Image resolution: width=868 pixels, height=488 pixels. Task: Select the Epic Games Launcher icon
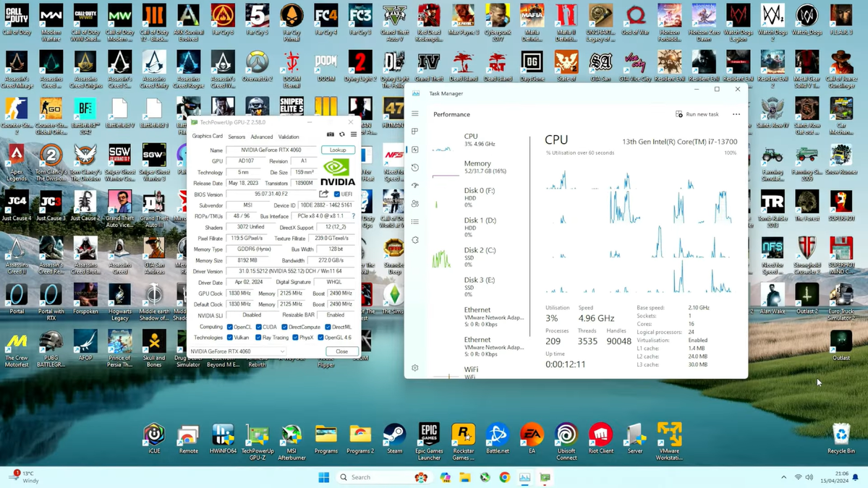coord(429,441)
